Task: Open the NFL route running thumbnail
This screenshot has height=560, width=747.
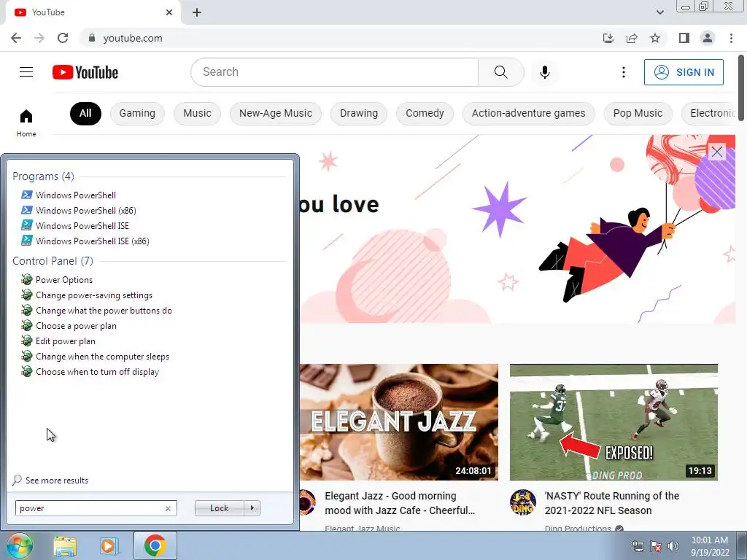Action: coord(614,422)
